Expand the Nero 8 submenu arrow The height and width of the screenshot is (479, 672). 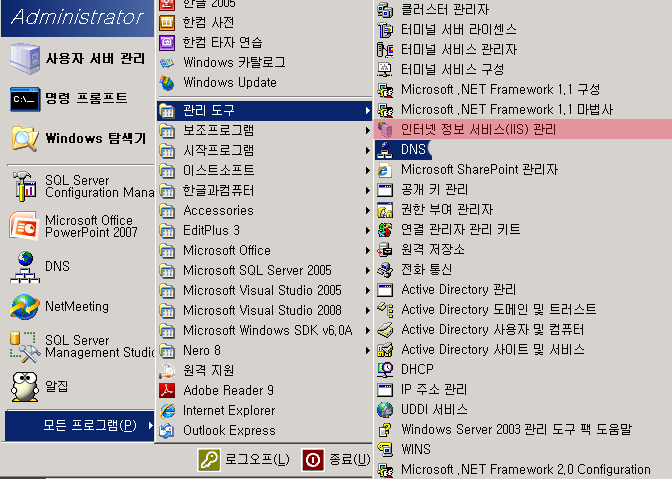pyautogui.click(x=367, y=350)
